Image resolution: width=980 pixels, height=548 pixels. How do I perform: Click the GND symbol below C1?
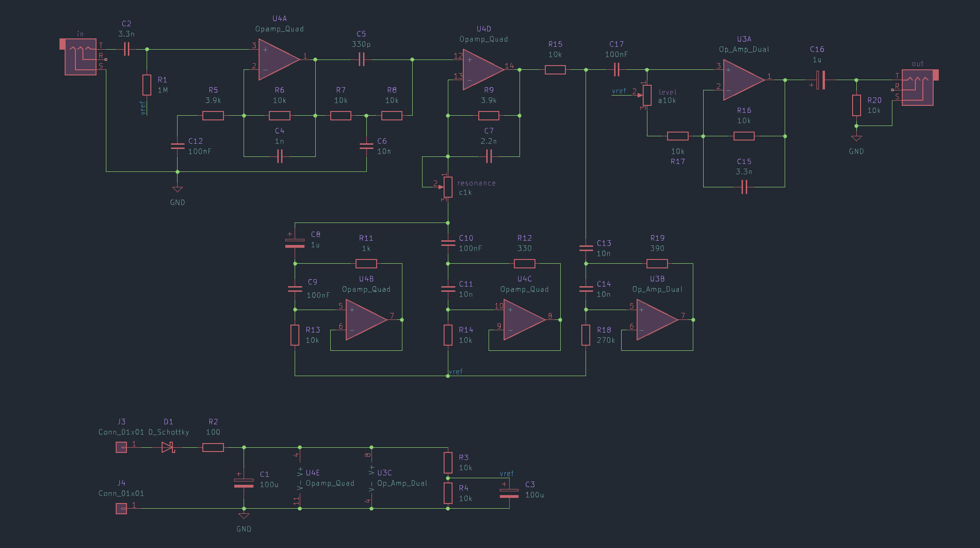click(x=244, y=516)
